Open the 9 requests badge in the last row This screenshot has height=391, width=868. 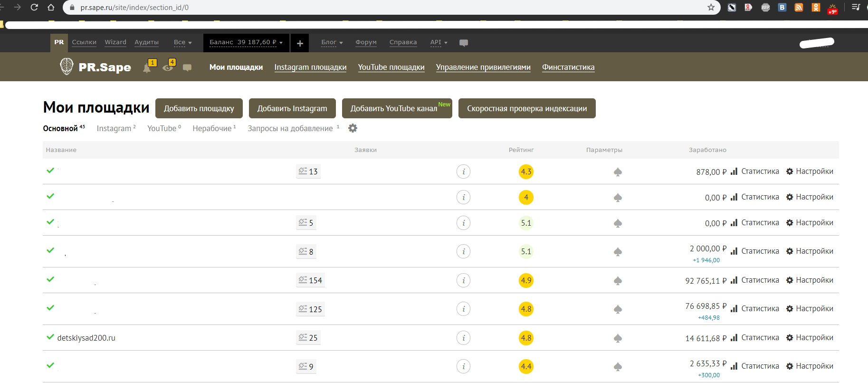[306, 366]
